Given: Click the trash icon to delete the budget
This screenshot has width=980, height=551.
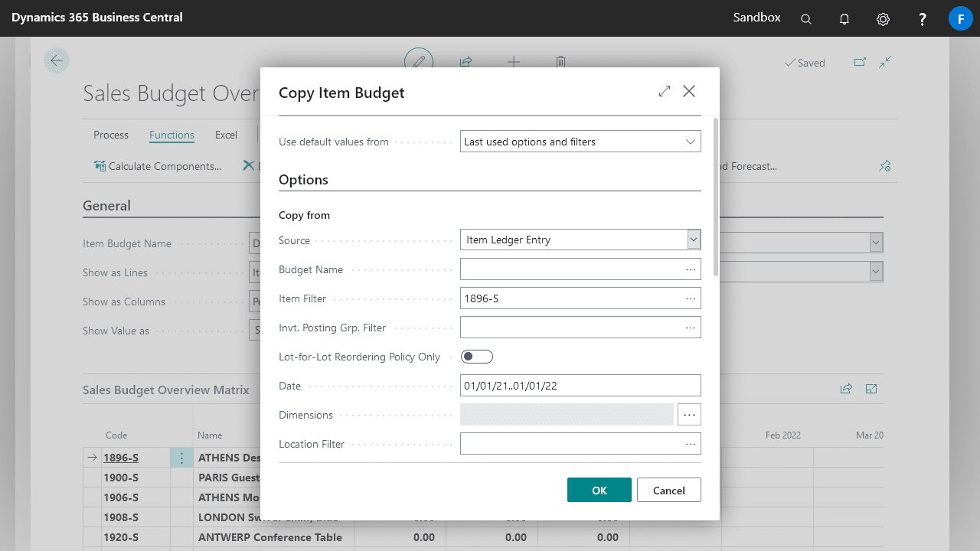Looking at the screenshot, I should pyautogui.click(x=560, y=62).
